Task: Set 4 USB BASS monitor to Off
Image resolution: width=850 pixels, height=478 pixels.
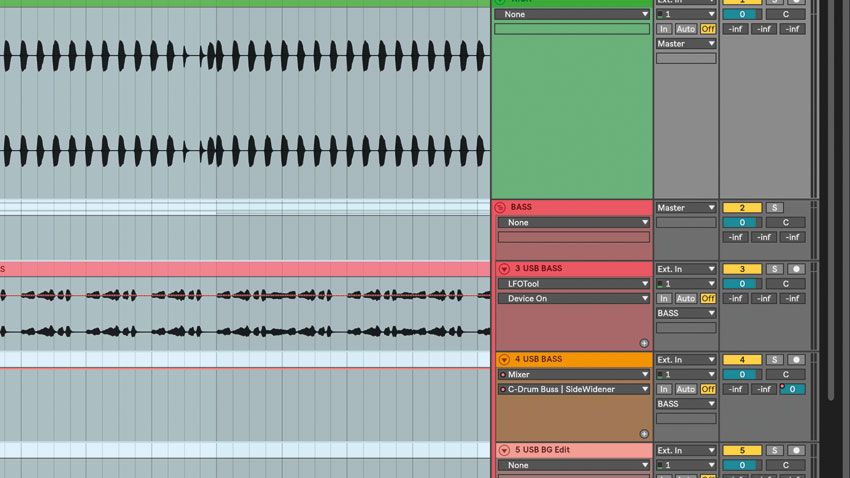Action: point(708,389)
